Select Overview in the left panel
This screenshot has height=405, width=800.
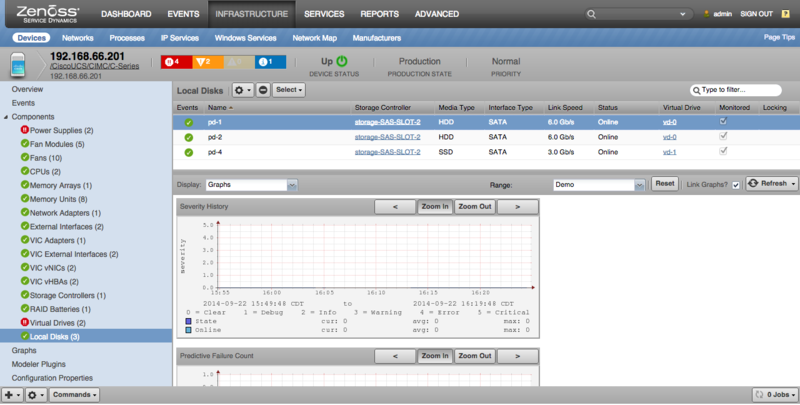pos(28,89)
